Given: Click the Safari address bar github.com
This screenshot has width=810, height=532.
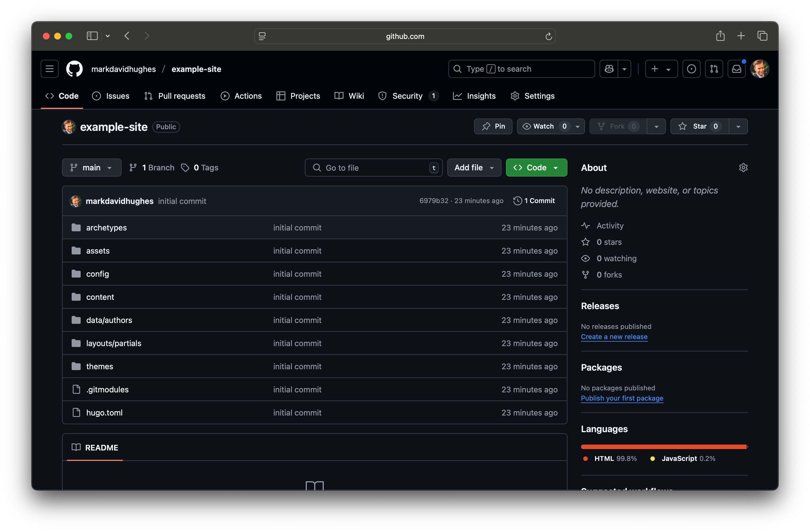Looking at the screenshot, I should pyautogui.click(x=405, y=36).
